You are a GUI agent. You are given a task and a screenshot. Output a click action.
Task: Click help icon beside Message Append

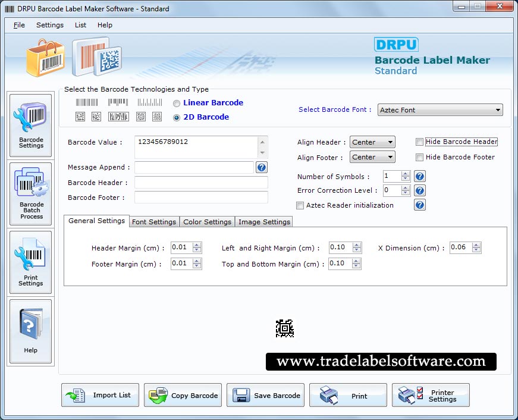pos(261,168)
